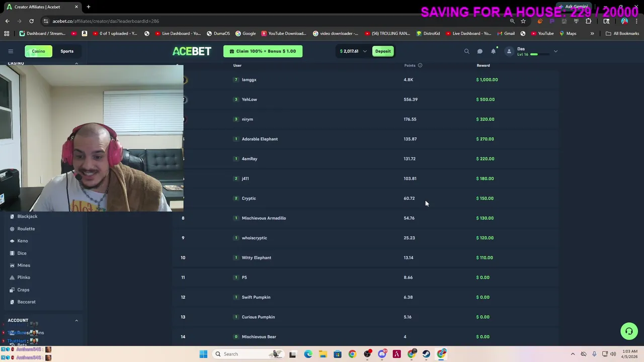The width and height of the screenshot is (644, 362).
Task: Open the DistroKid bookmark
Action: coord(428,34)
